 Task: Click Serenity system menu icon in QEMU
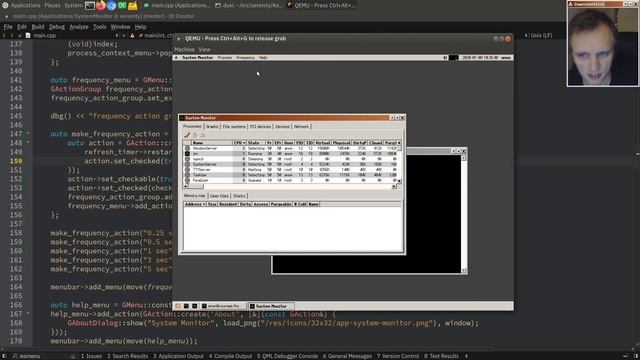[176, 58]
